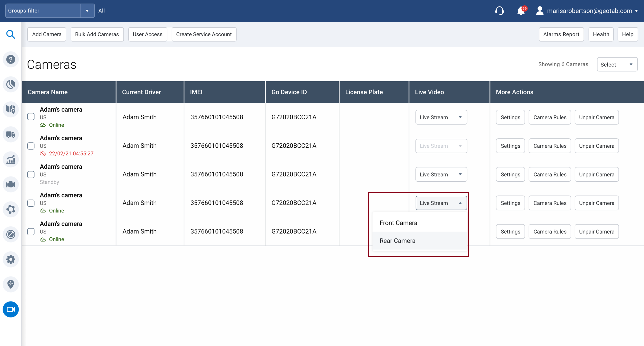Image resolution: width=644 pixels, height=346 pixels.
Task: Open the zones hexagon sidebar icon
Action: 11,209
